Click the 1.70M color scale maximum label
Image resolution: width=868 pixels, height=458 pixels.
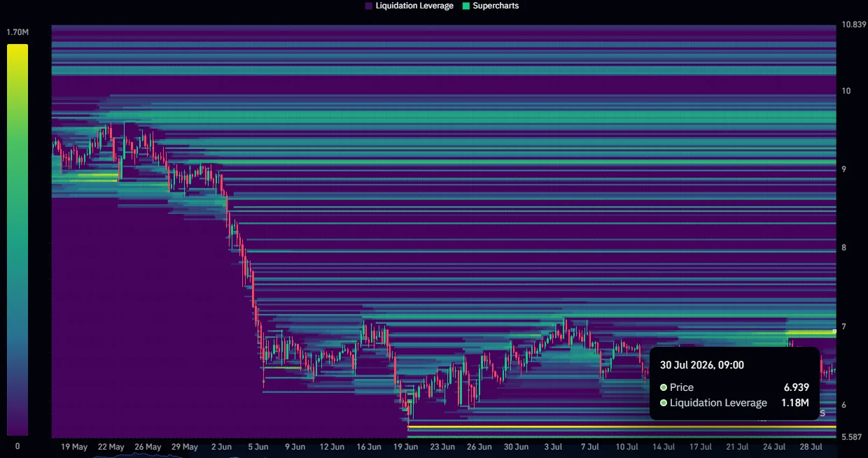(x=17, y=32)
